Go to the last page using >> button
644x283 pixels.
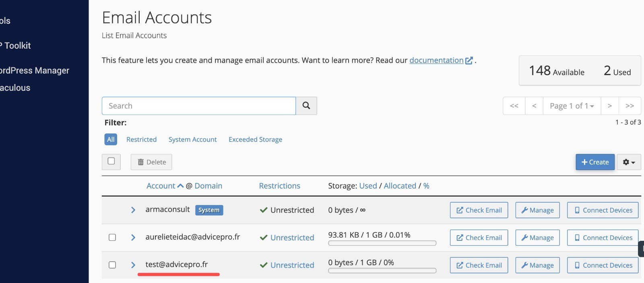coord(630,106)
